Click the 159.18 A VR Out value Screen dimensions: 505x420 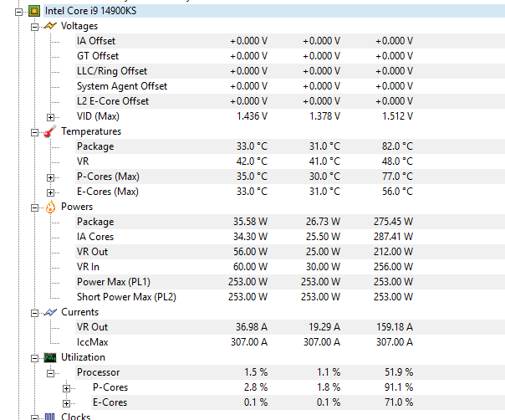(395, 327)
